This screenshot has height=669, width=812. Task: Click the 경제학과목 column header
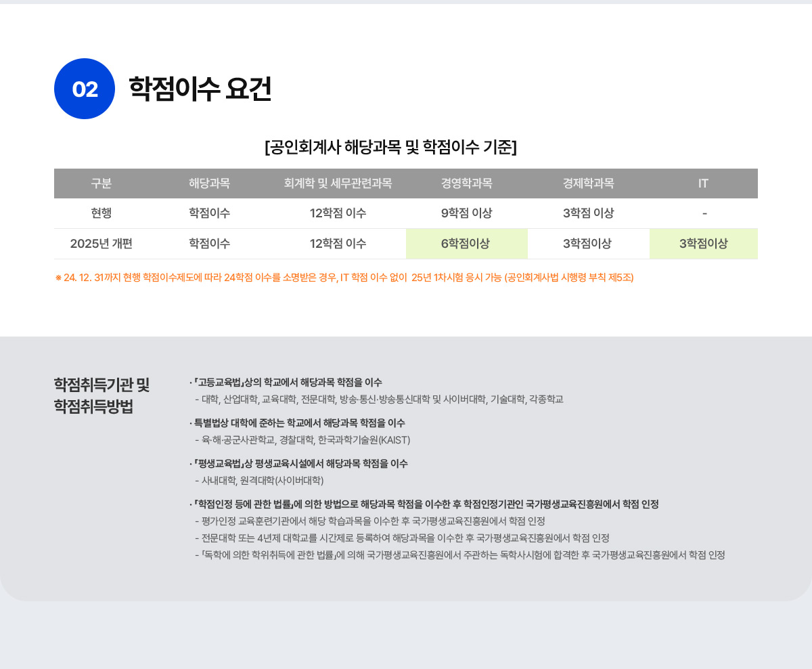pyautogui.click(x=588, y=184)
